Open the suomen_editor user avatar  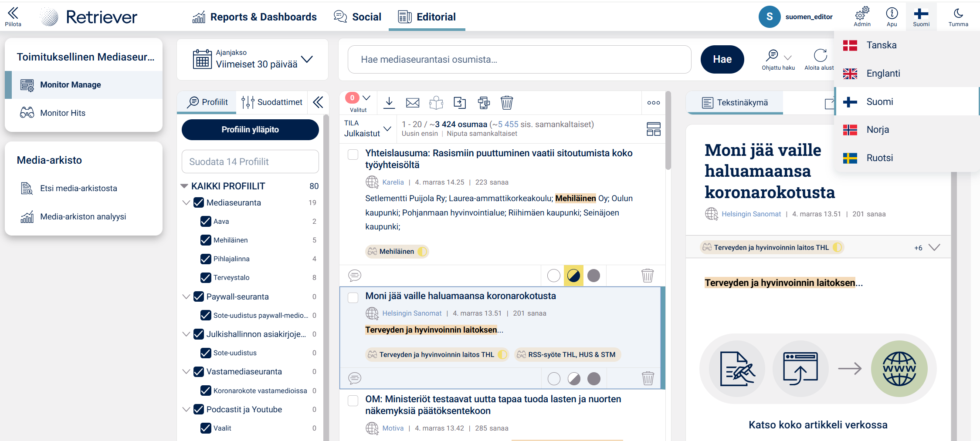(770, 17)
